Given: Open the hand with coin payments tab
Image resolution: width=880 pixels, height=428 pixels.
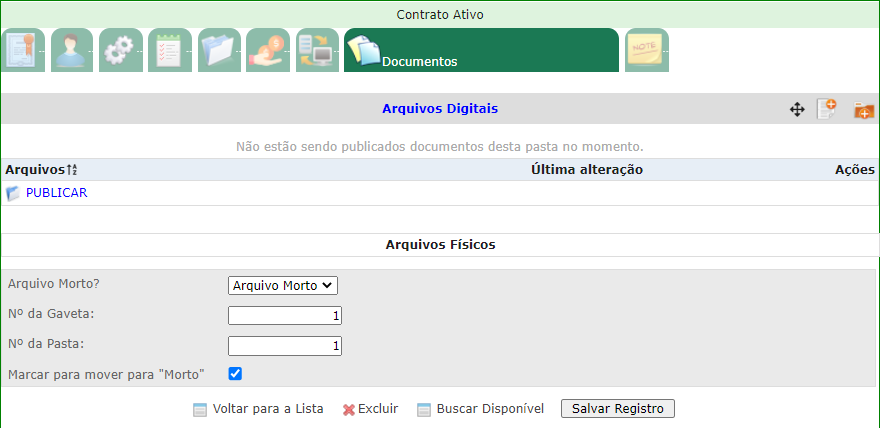Looking at the screenshot, I should [268, 50].
